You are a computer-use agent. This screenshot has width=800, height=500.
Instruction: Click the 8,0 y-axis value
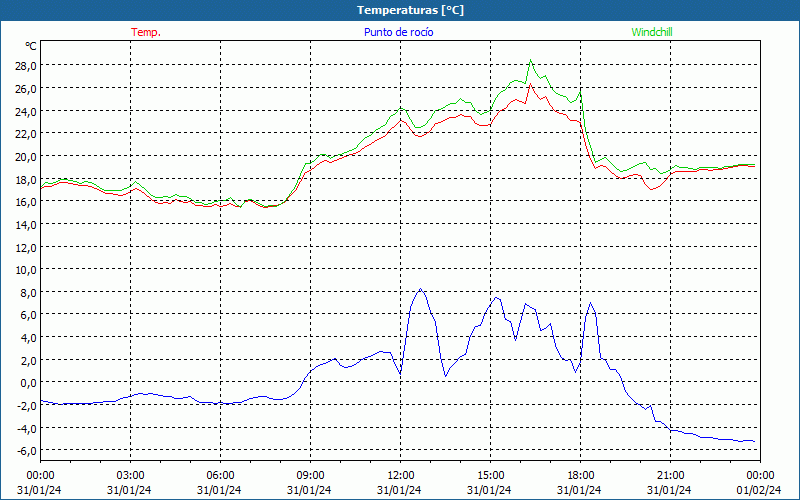point(28,292)
